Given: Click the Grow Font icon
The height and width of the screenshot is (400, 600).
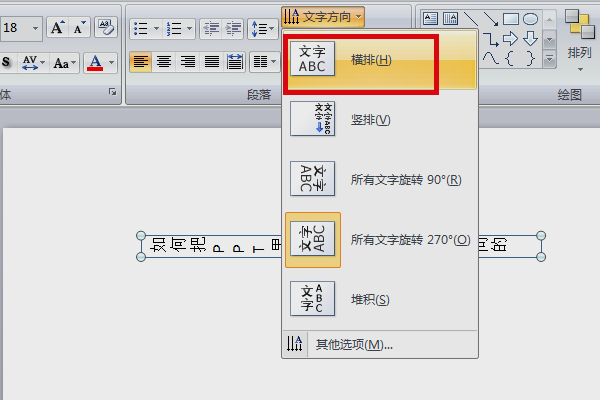Looking at the screenshot, I should click(x=57, y=28).
